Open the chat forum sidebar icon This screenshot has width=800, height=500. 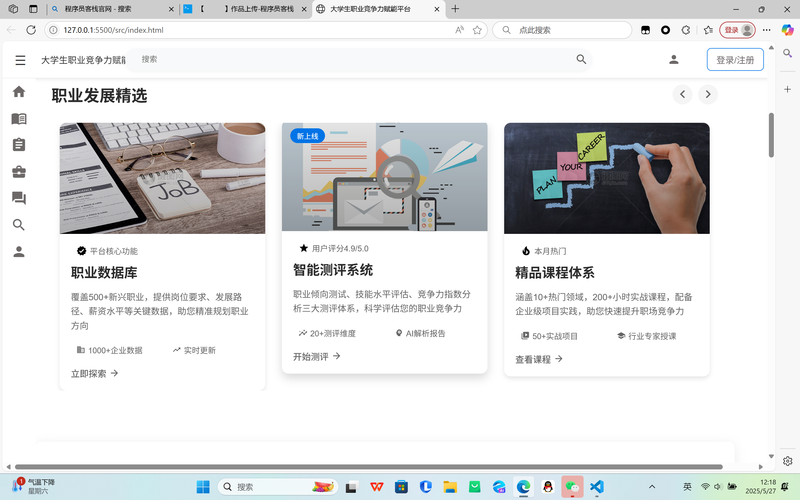19,198
